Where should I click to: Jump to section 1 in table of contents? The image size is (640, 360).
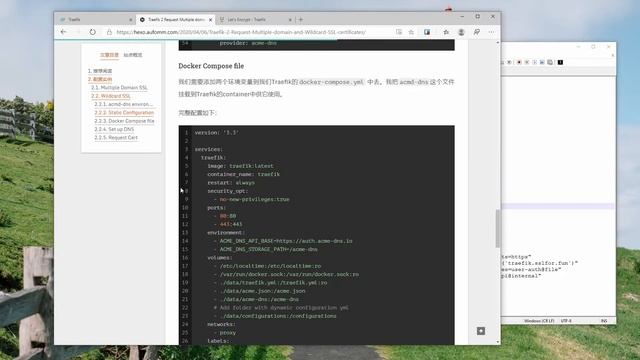pyautogui.click(x=100, y=71)
